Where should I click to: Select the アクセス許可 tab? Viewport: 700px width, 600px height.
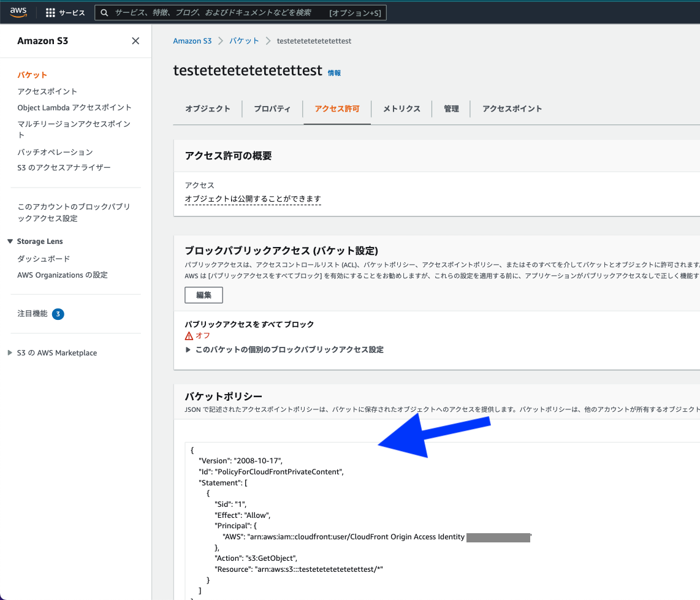[x=337, y=108]
